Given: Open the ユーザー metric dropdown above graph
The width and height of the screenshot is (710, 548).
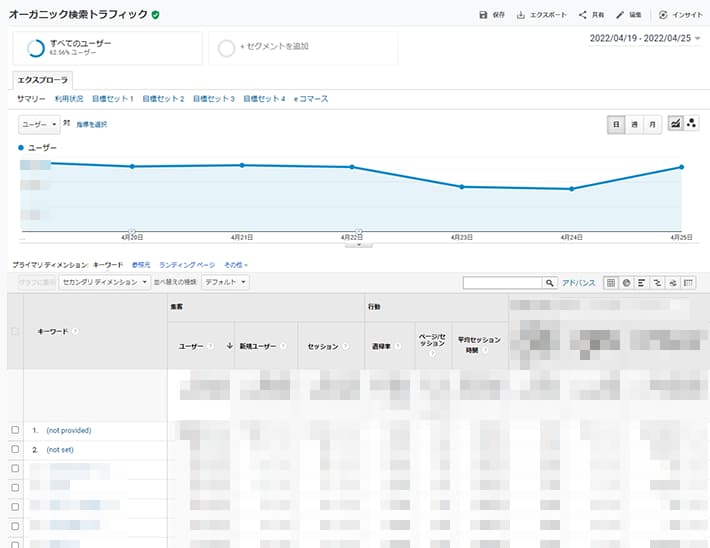Looking at the screenshot, I should [39, 125].
